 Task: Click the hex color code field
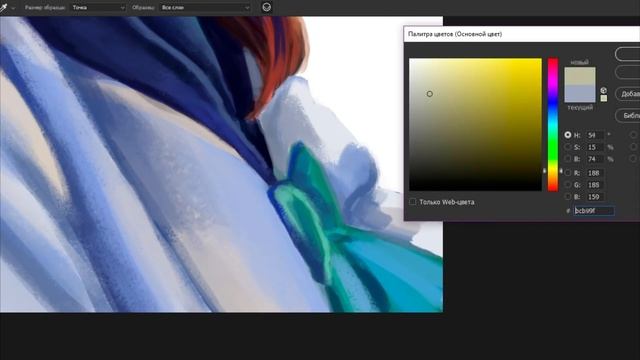coord(594,211)
